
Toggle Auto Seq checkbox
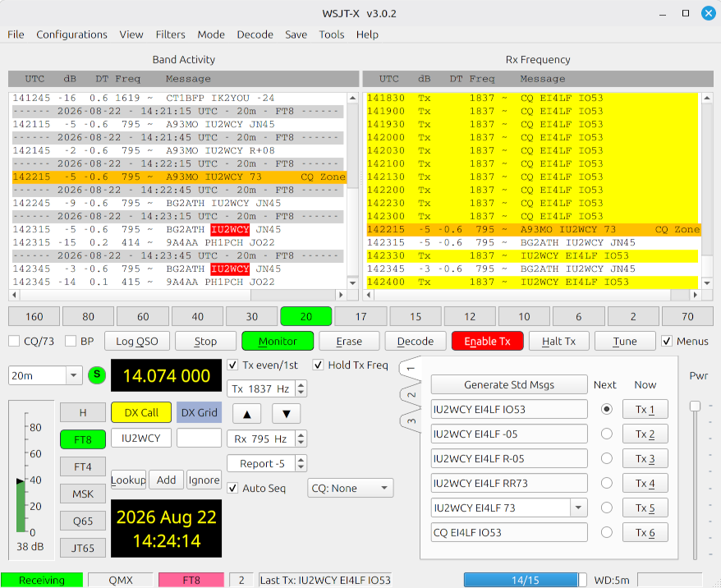(x=232, y=489)
